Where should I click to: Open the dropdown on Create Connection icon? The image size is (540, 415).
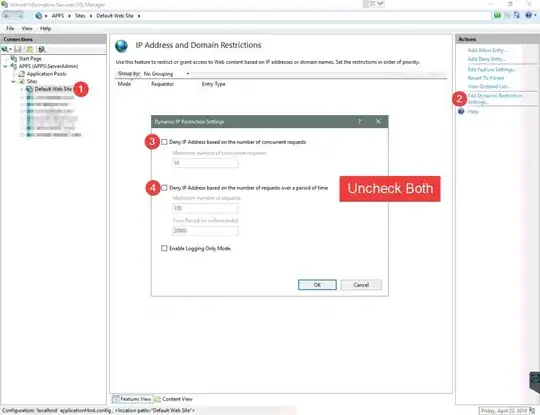[10, 50]
